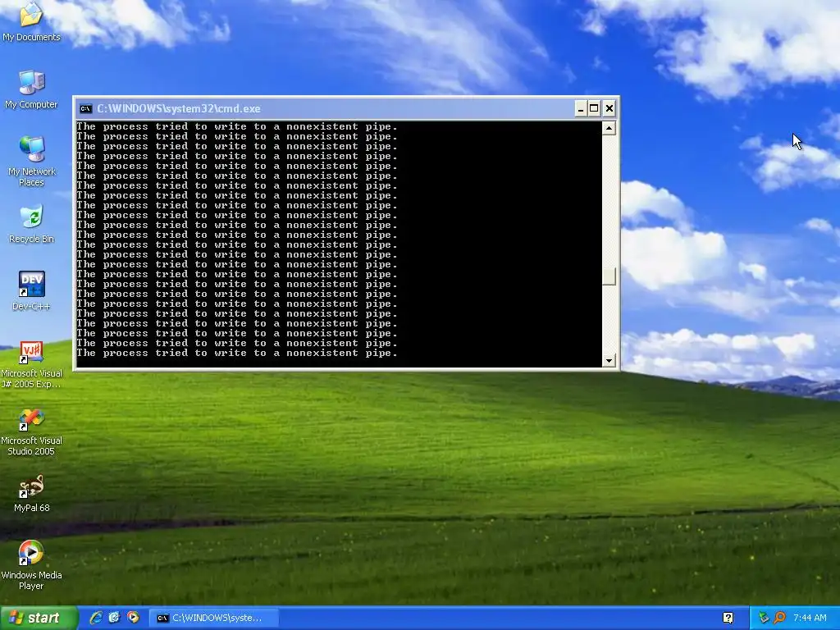The height and width of the screenshot is (630, 840).
Task: Click the cmd.exe window title bar text
Action: [178, 109]
